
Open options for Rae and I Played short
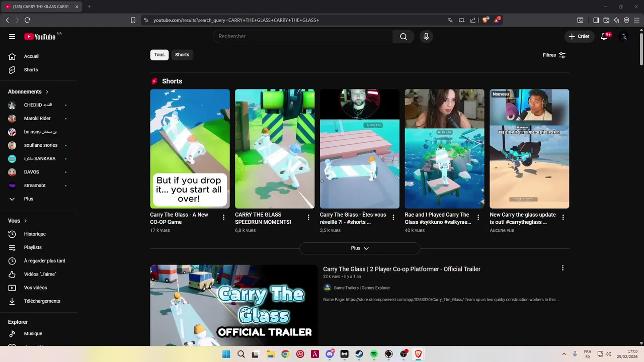[478, 217]
